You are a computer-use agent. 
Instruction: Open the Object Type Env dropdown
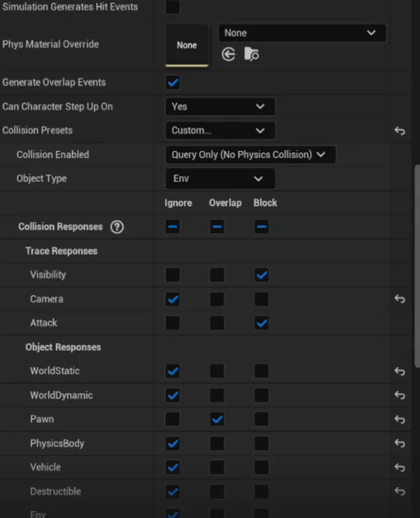219,179
